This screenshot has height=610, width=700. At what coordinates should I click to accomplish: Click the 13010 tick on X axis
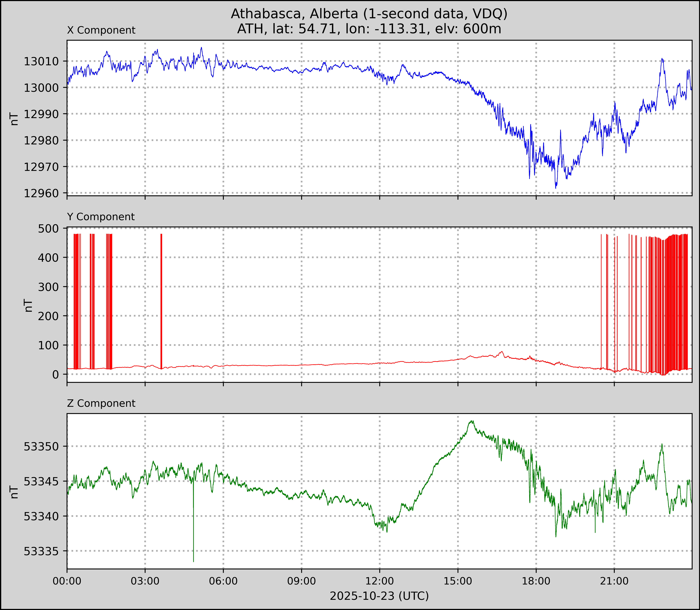pyautogui.click(x=41, y=62)
